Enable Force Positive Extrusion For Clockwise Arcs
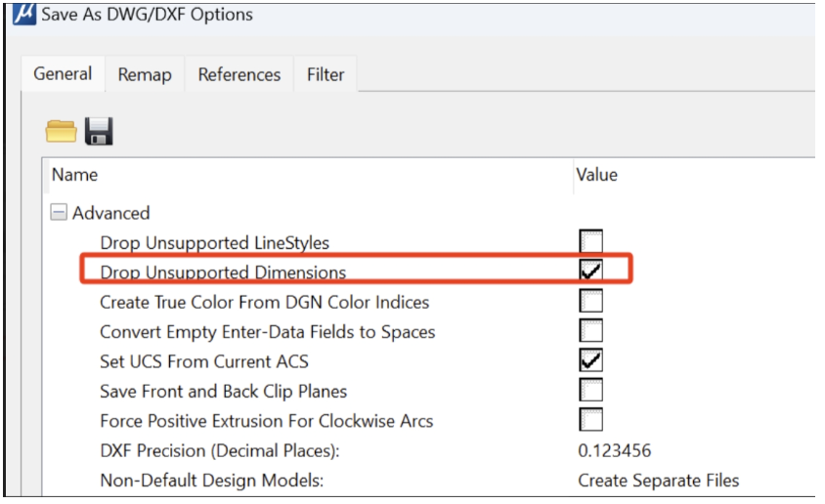This screenshot has width=825, height=504. 590,421
